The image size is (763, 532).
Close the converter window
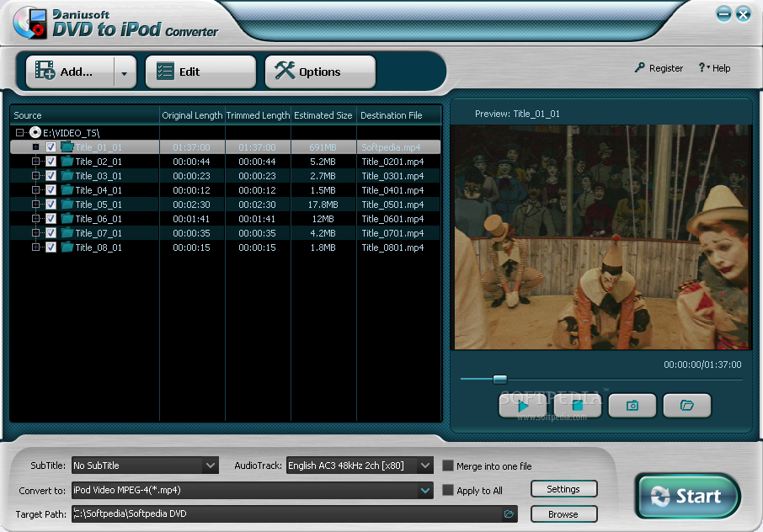743,14
